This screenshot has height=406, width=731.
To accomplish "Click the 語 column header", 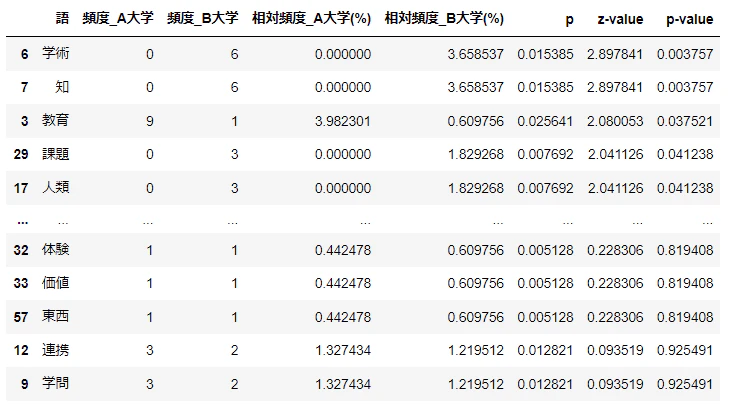I will (62, 18).
